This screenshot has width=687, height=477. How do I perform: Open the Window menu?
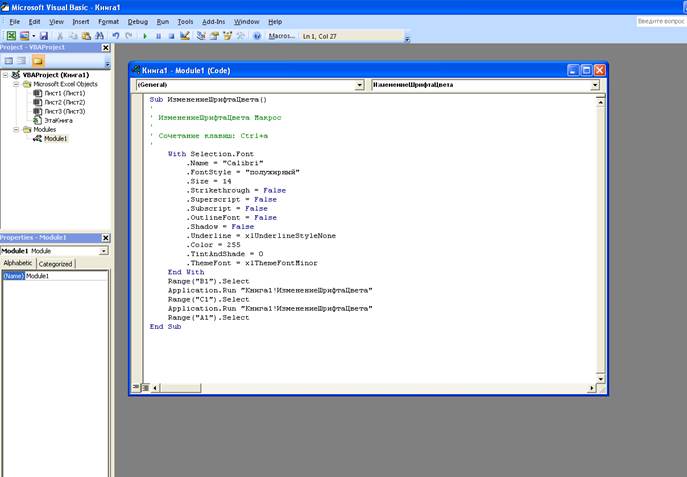[x=246, y=21]
